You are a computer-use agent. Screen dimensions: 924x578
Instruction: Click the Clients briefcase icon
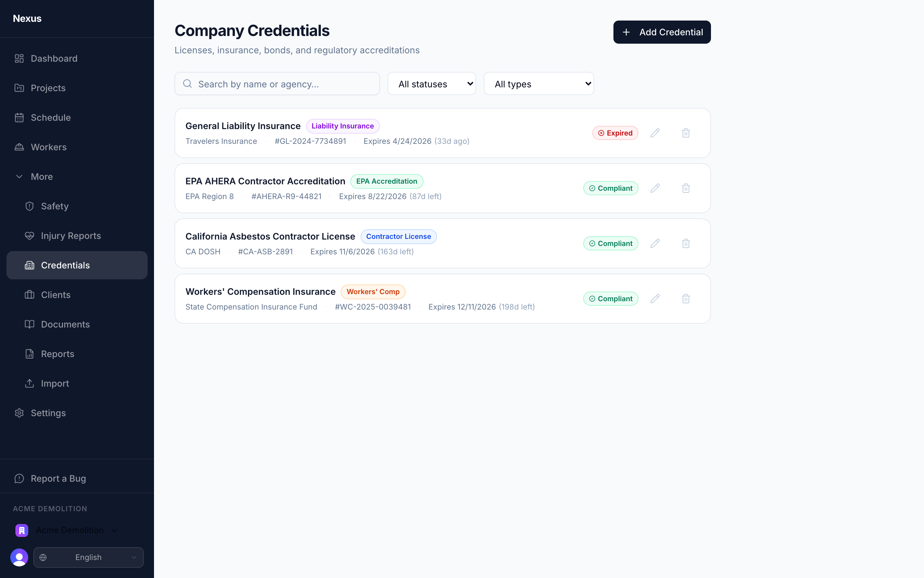(30, 295)
